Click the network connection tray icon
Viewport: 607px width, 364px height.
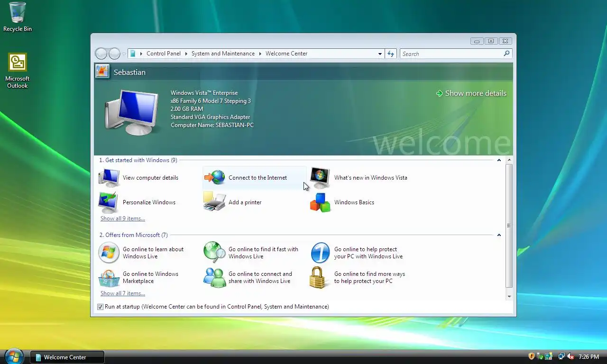tap(561, 356)
